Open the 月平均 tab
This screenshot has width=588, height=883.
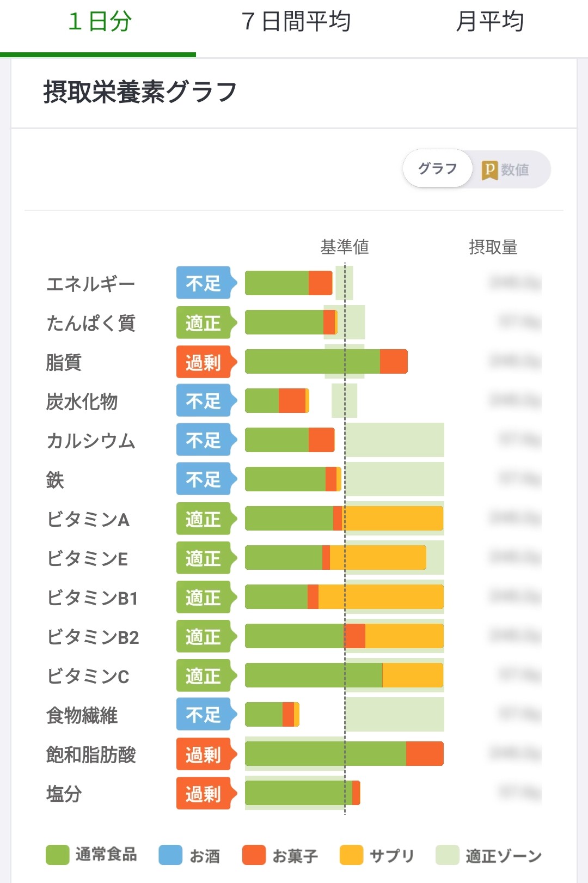[x=489, y=22]
